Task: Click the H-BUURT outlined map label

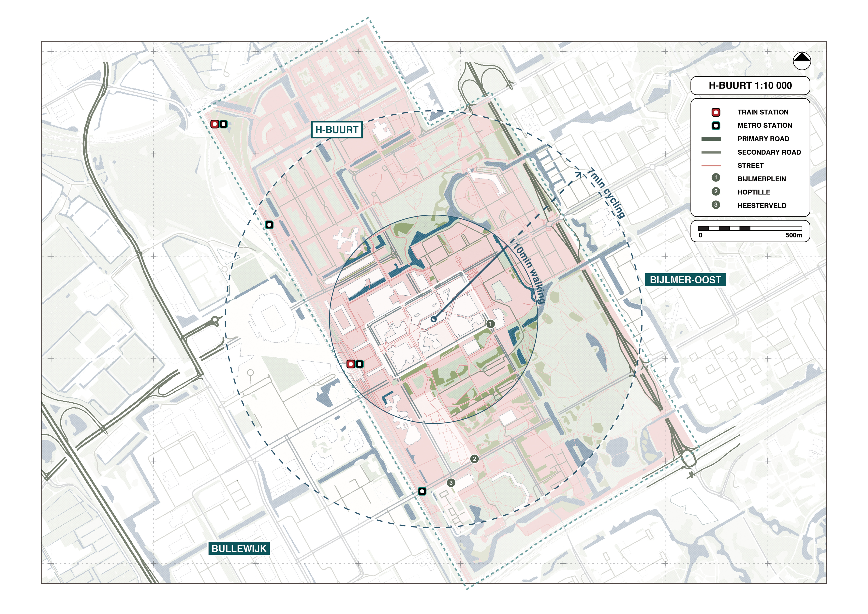Action: (x=336, y=130)
